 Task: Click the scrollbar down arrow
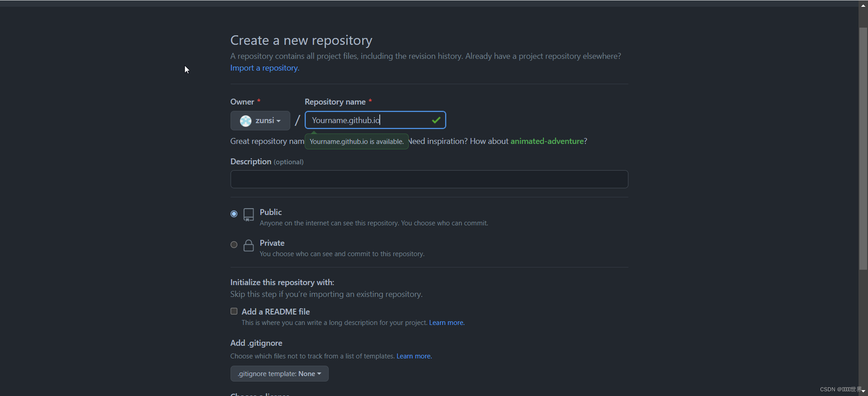point(863,391)
